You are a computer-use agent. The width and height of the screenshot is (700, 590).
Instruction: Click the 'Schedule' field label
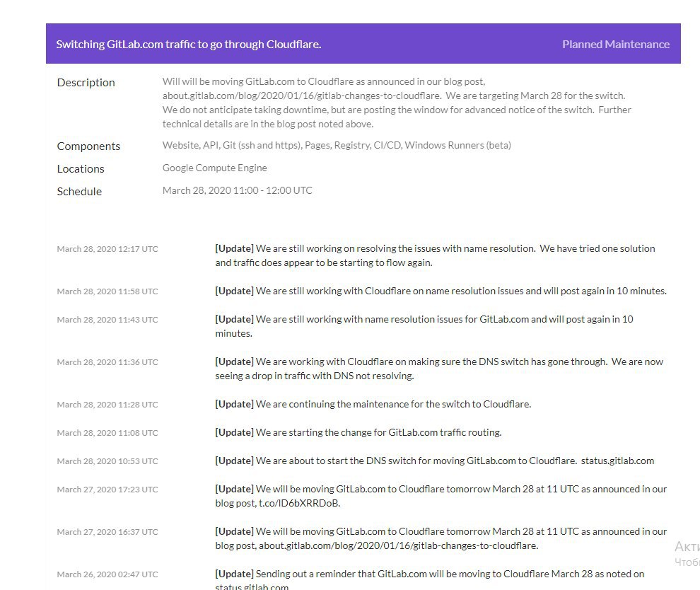pos(79,191)
